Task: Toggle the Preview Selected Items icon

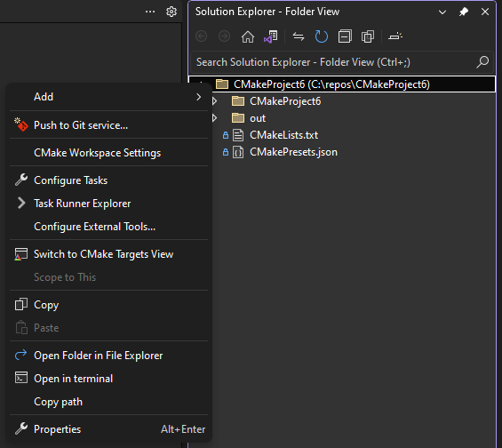Action: click(395, 36)
